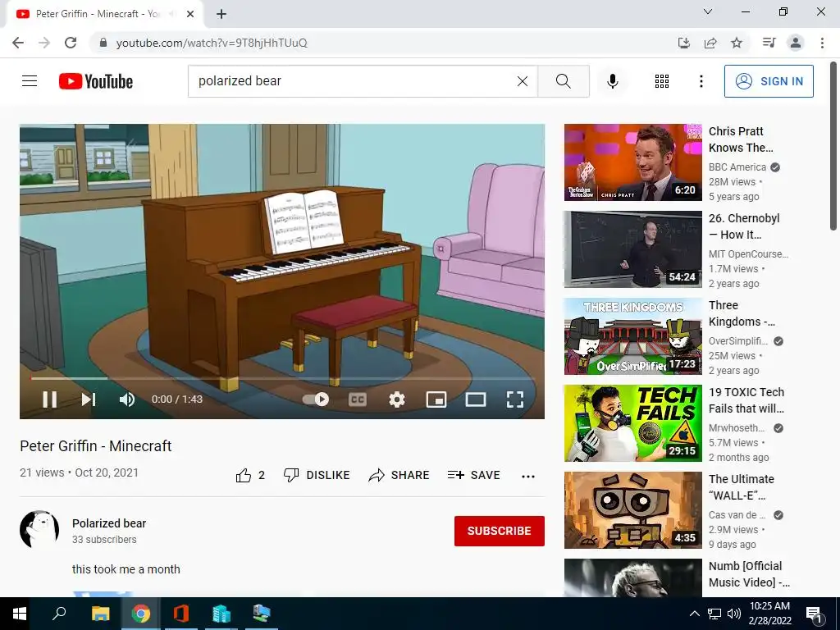Open the YouTube apps grid
840x630 pixels.
click(x=662, y=81)
